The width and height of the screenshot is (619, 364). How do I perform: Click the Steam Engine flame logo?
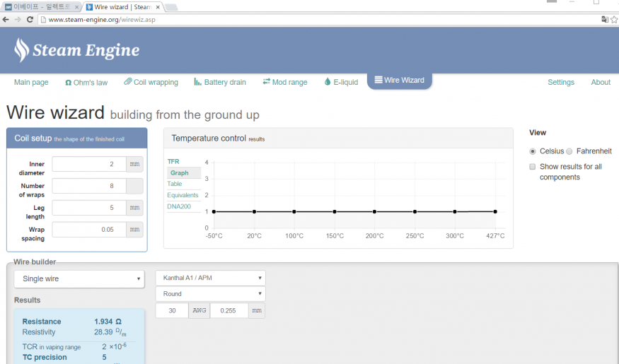coord(23,49)
